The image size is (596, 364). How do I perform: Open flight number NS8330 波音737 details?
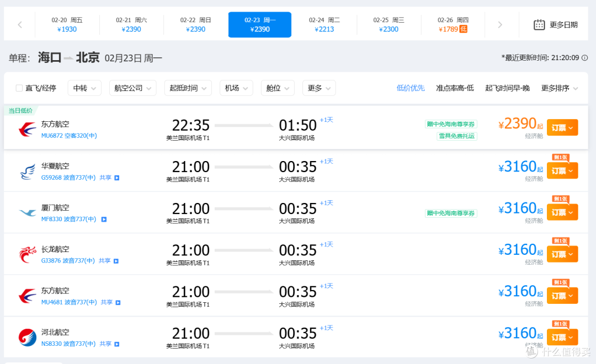click(68, 344)
